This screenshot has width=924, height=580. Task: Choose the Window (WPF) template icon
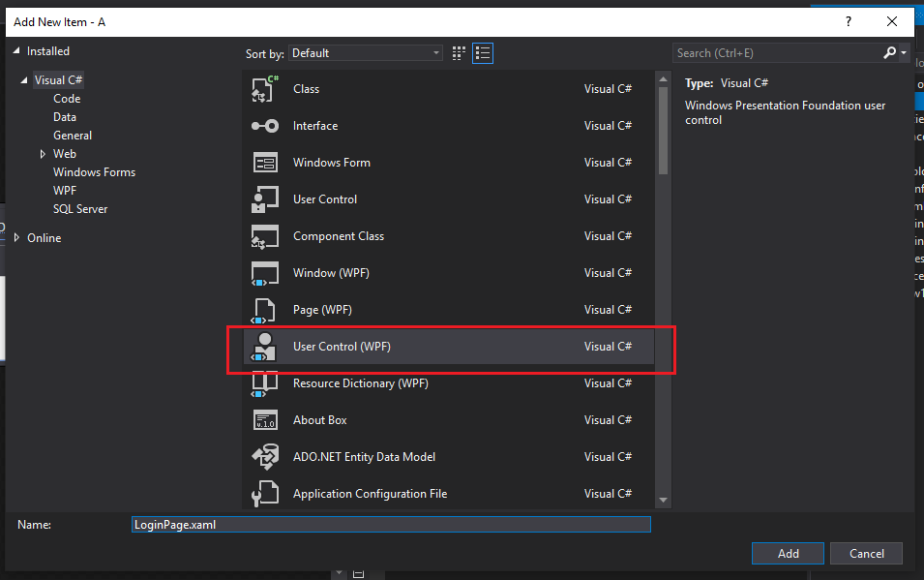click(x=264, y=273)
